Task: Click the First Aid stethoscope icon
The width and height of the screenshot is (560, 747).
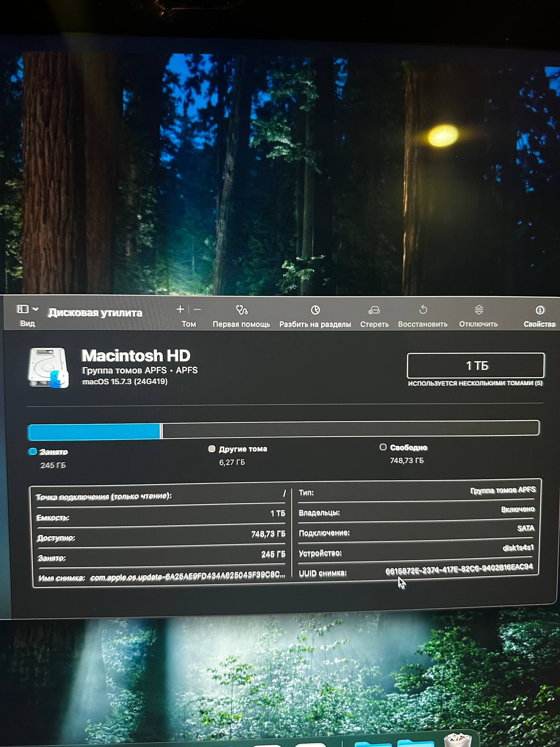Action: [x=242, y=310]
